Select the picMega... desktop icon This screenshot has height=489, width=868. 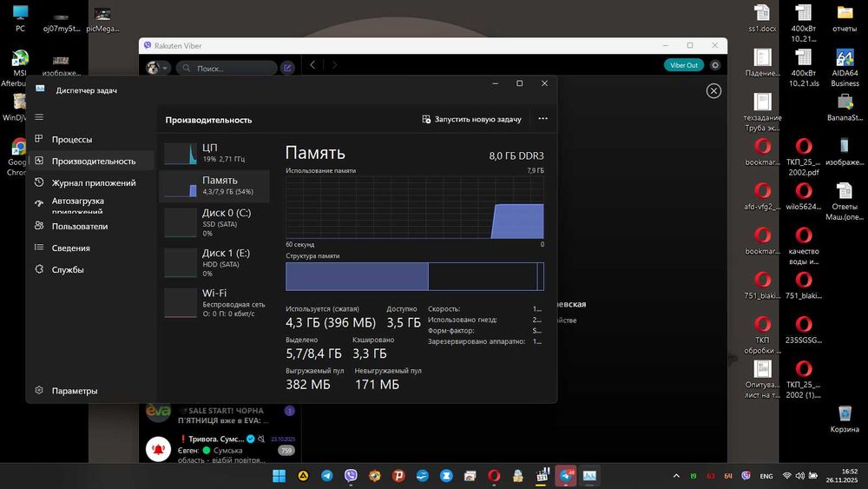102,18
